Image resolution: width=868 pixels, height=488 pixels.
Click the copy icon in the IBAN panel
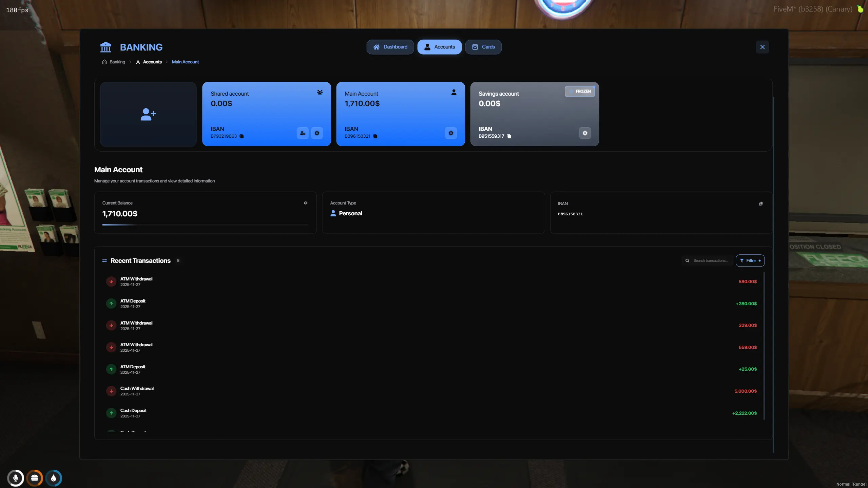760,204
